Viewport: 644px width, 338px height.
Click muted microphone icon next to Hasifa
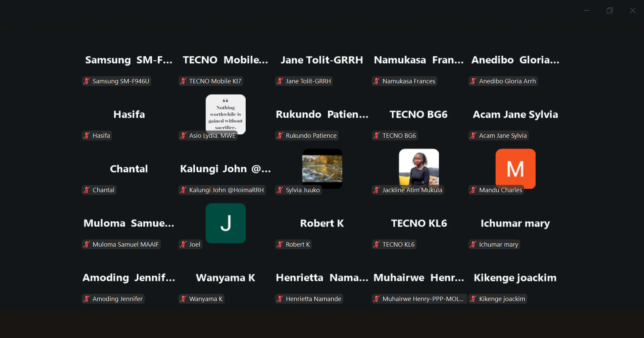(87, 135)
